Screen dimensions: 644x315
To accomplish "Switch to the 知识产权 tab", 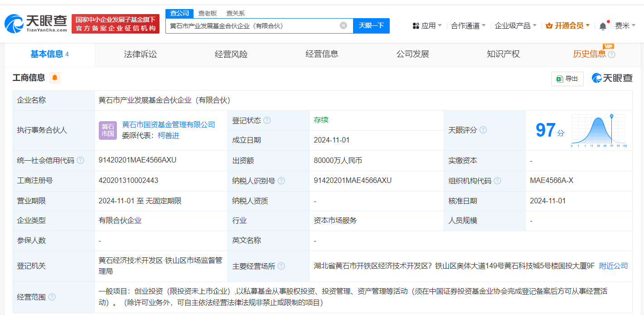I will pos(503,54).
